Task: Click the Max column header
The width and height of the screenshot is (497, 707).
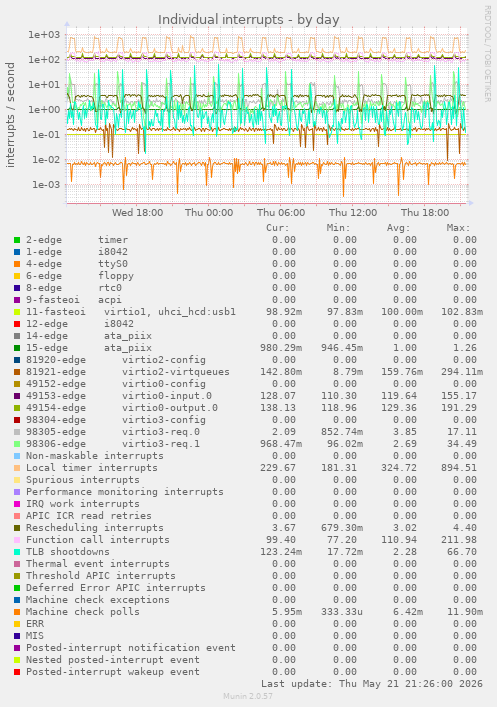Action: point(458,228)
